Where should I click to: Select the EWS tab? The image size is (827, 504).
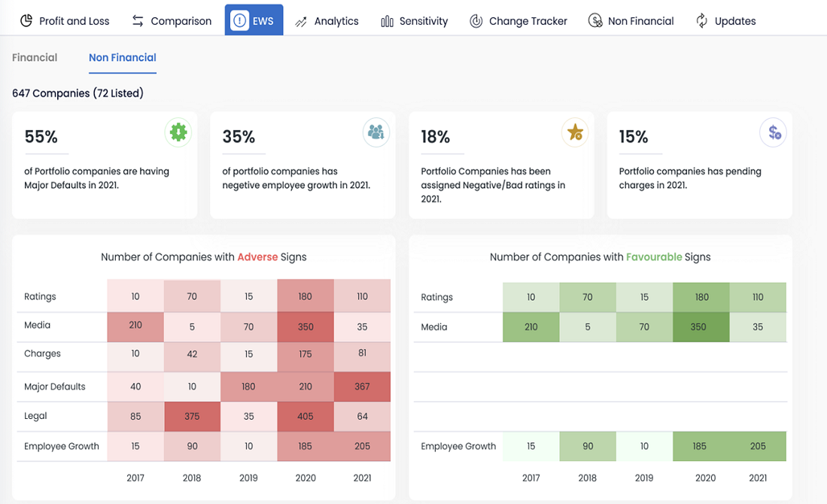pos(254,21)
